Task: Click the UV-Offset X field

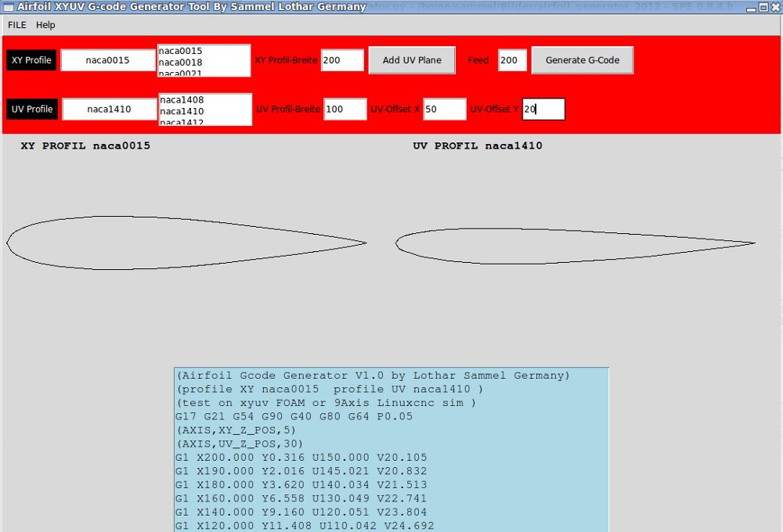Action: pyautogui.click(x=444, y=109)
